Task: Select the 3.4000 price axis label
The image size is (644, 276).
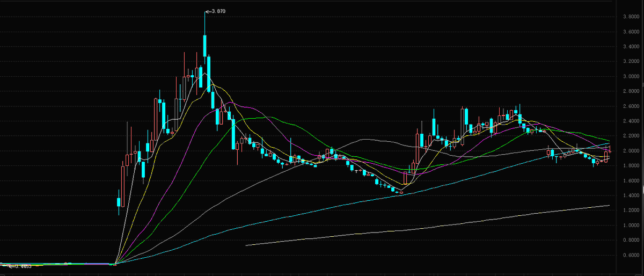Action: pos(631,47)
